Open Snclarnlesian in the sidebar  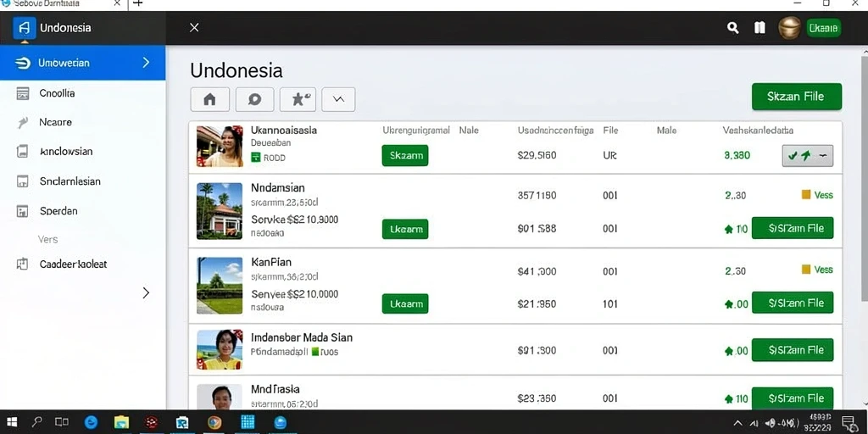[x=70, y=181]
